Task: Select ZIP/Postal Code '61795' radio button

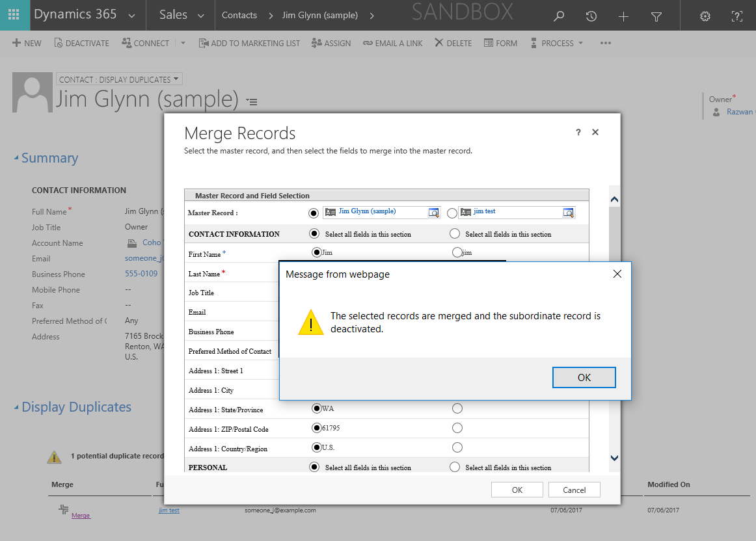Action: click(x=317, y=428)
